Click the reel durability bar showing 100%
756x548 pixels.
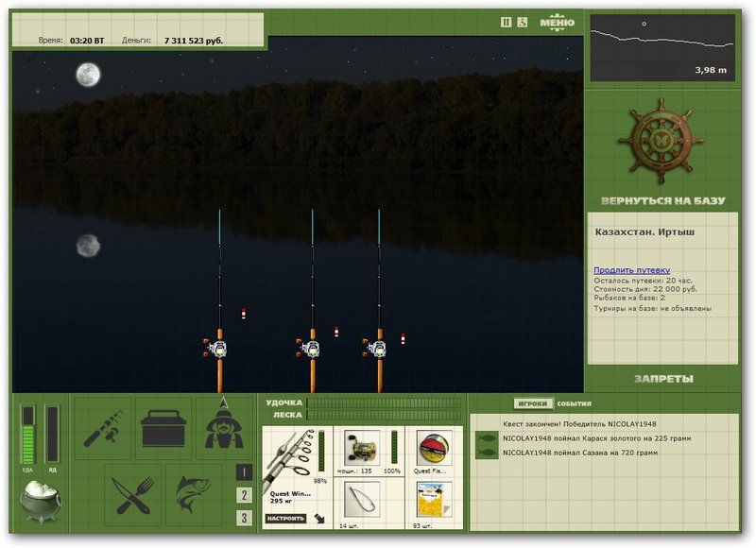coord(394,447)
